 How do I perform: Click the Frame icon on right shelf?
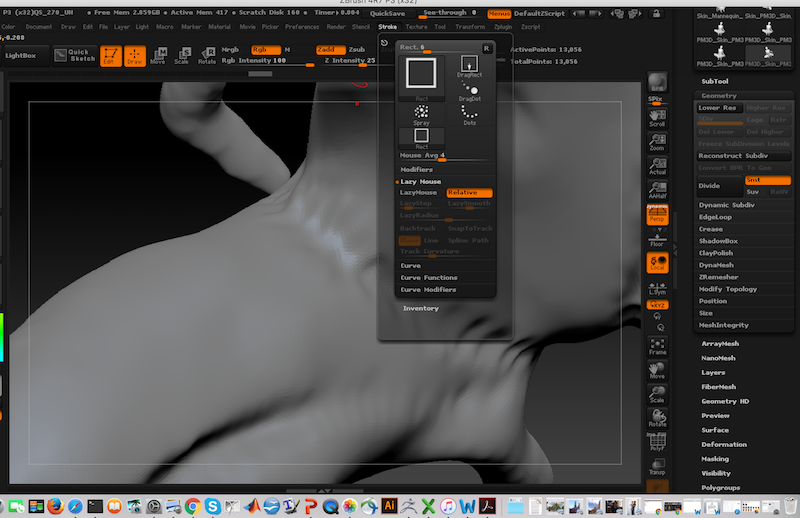(x=657, y=347)
